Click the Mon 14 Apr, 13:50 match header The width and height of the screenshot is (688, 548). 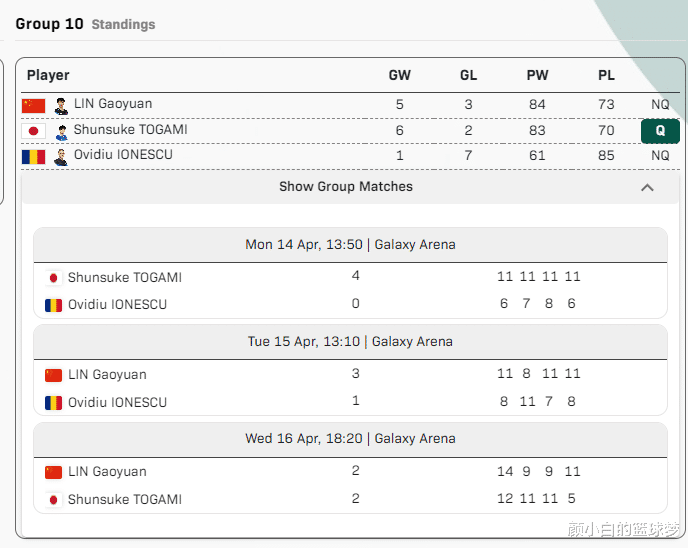[x=350, y=244]
